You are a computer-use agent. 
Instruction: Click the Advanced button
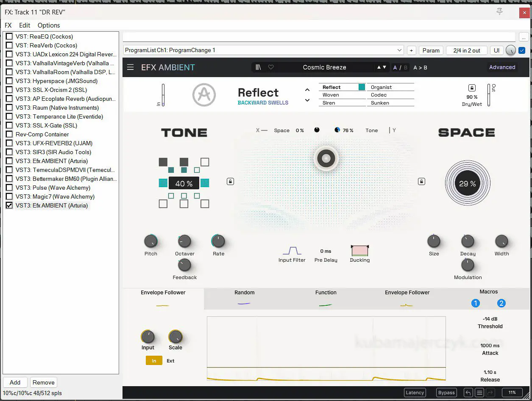(x=502, y=67)
